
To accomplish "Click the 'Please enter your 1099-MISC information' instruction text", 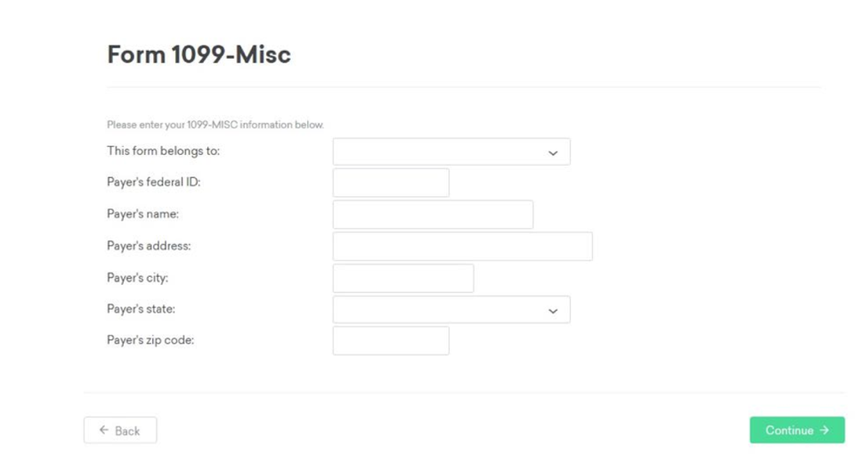I will pos(215,125).
